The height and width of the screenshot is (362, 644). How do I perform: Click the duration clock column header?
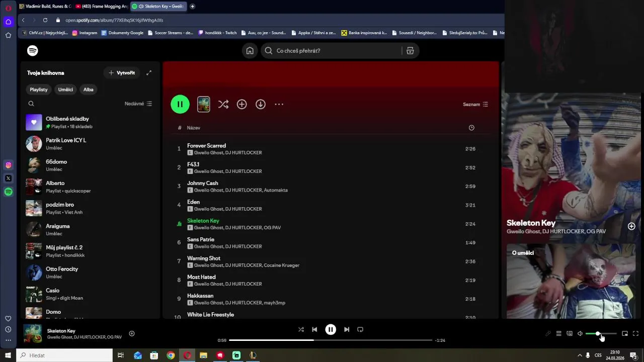coord(471,128)
